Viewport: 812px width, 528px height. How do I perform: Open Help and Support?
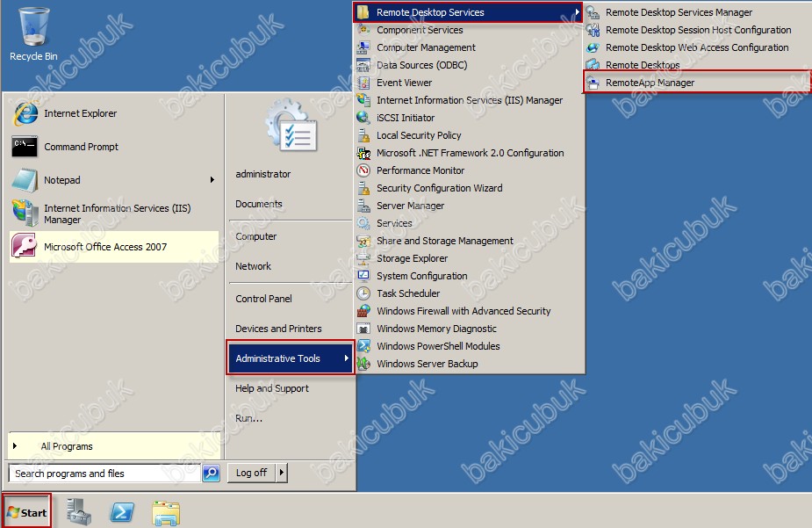(272, 388)
